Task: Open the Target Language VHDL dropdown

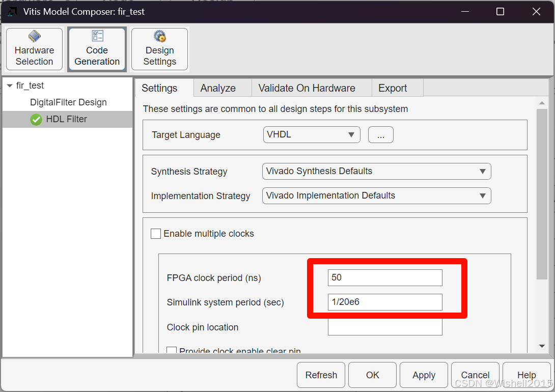Action: click(312, 135)
